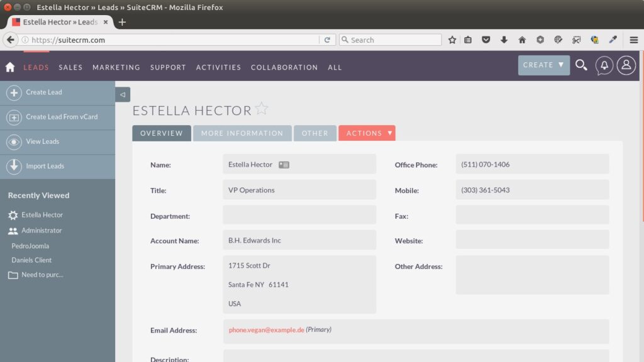Open the user profile icon menu

pos(626,65)
